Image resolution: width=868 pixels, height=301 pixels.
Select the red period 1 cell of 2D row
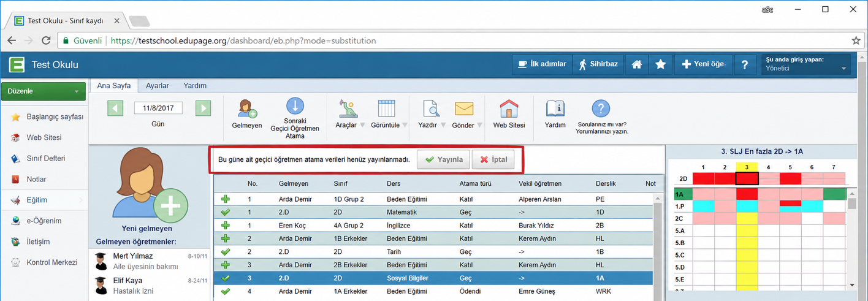pyautogui.click(x=703, y=178)
